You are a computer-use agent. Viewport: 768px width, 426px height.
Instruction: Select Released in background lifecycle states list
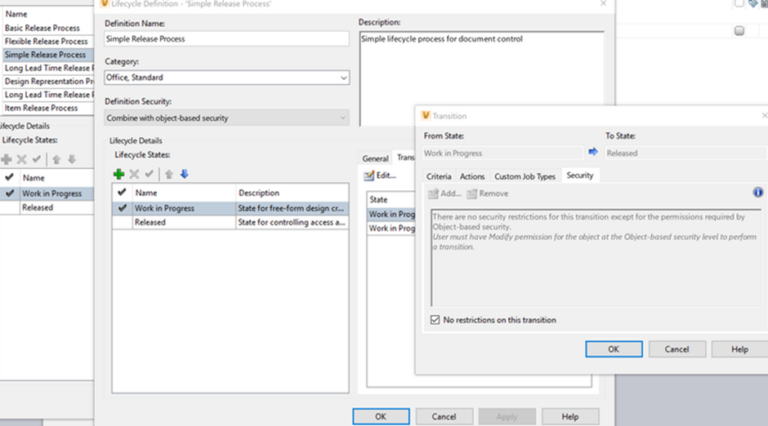pyautogui.click(x=47, y=208)
